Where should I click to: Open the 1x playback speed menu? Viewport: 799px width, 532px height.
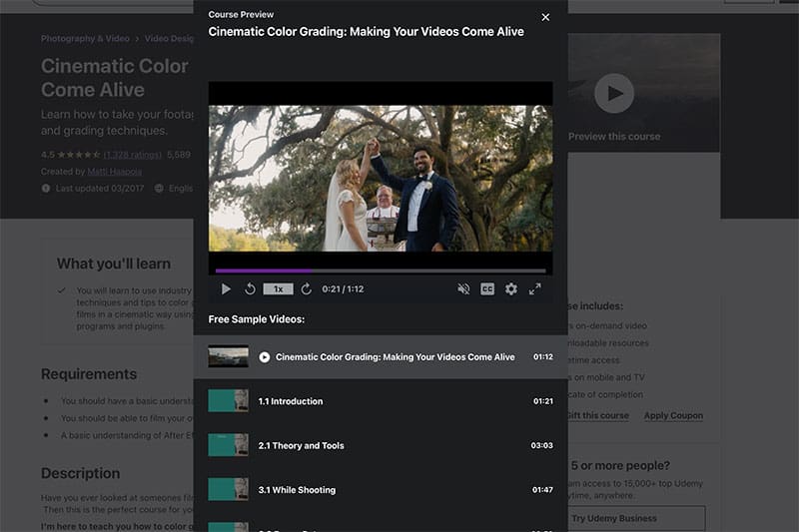tap(278, 289)
